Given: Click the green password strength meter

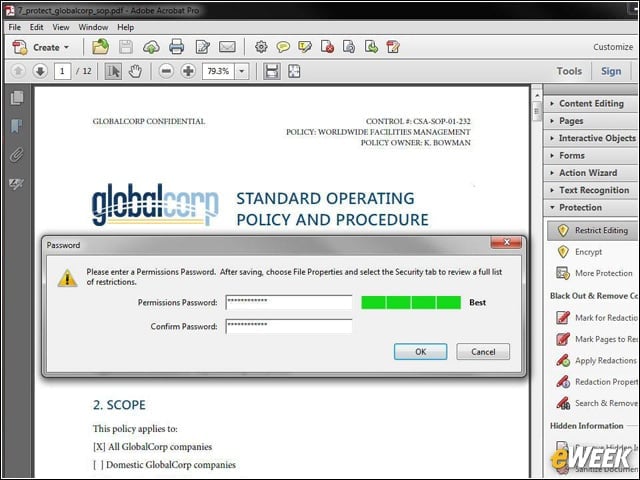Looking at the screenshot, I should (411, 302).
